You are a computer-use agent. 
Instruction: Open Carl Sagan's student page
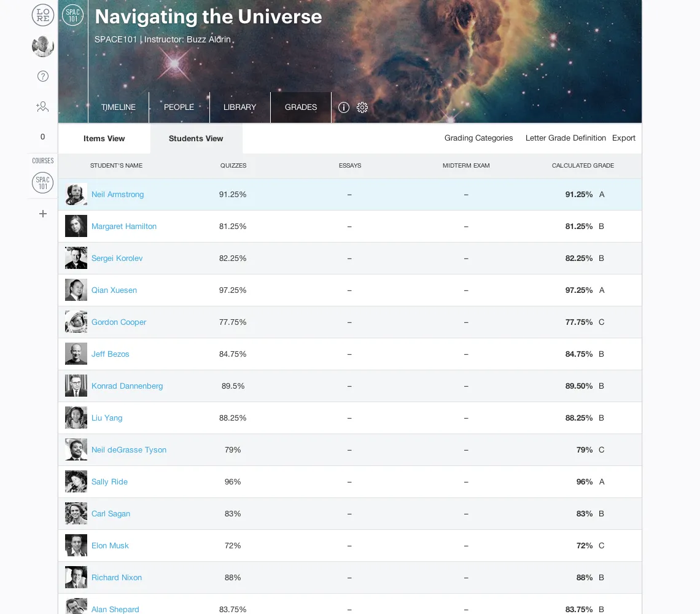pyautogui.click(x=111, y=513)
